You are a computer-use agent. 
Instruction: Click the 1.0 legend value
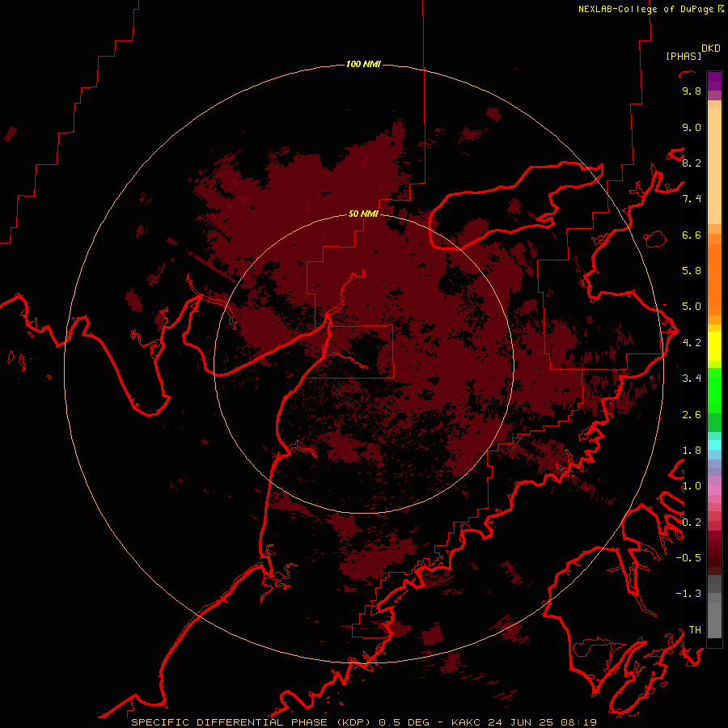coord(692,486)
